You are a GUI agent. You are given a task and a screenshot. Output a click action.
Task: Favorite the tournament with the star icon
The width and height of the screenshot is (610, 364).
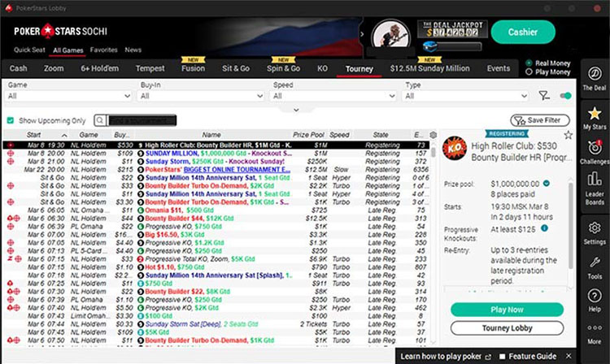567,133
